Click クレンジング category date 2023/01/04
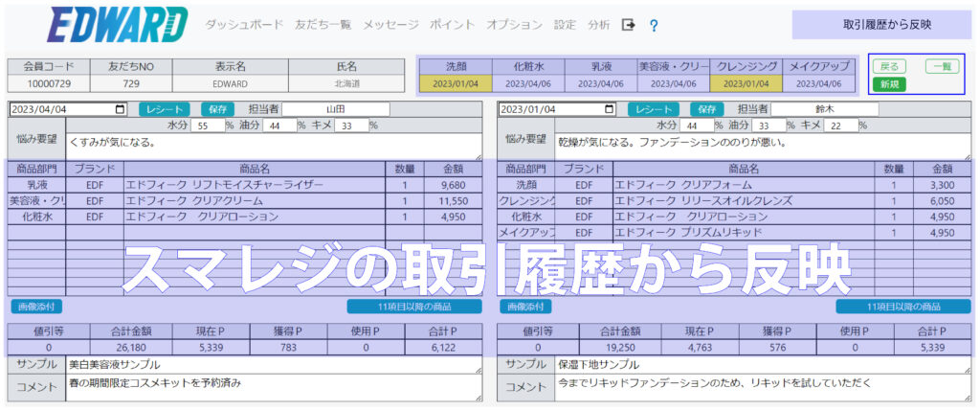 pos(746,83)
